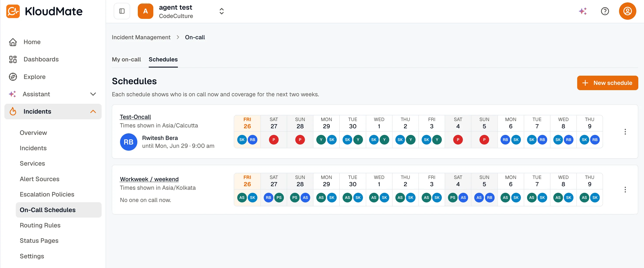The image size is (644, 268).
Task: Click Incident Management breadcrumb link
Action: click(x=141, y=37)
